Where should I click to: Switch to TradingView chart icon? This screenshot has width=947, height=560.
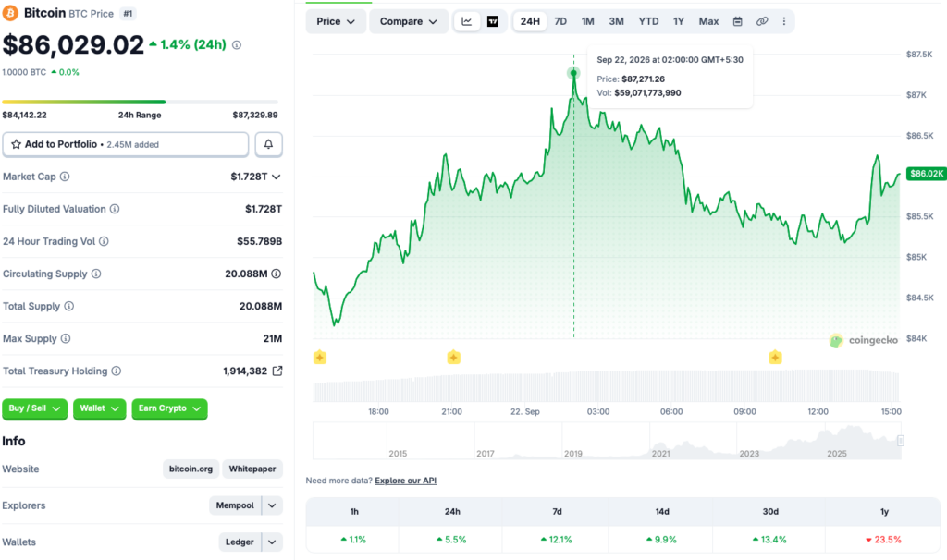(493, 22)
